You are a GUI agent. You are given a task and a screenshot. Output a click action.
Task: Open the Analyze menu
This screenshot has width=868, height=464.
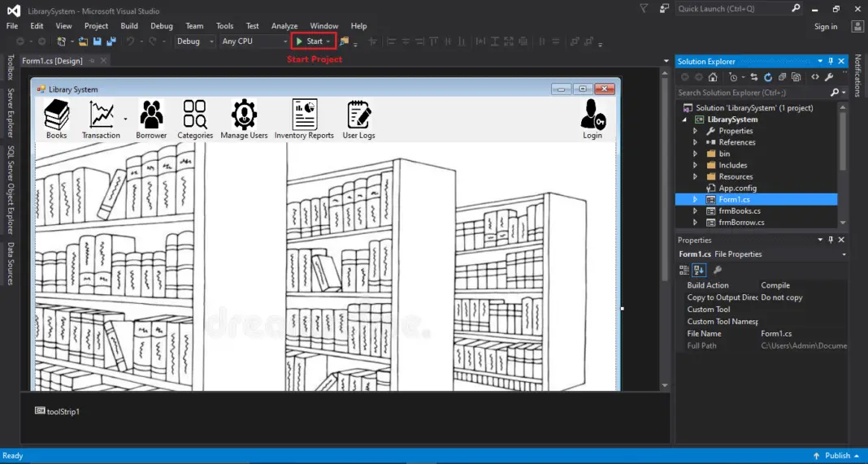coord(284,26)
